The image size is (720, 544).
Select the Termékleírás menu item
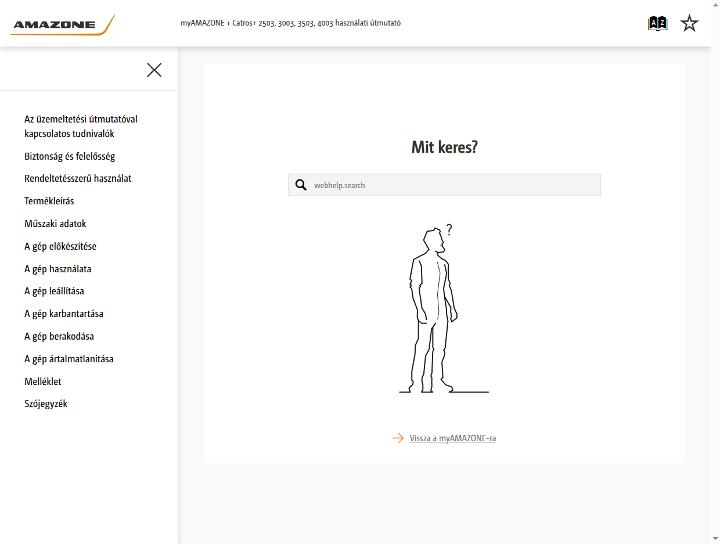(49, 201)
